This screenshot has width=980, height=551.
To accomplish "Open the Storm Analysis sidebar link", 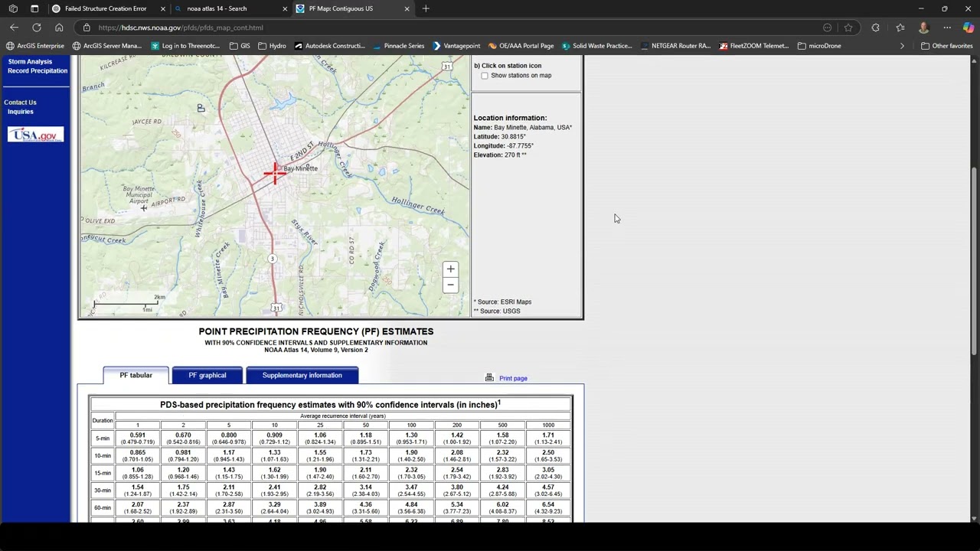I will pyautogui.click(x=30, y=61).
